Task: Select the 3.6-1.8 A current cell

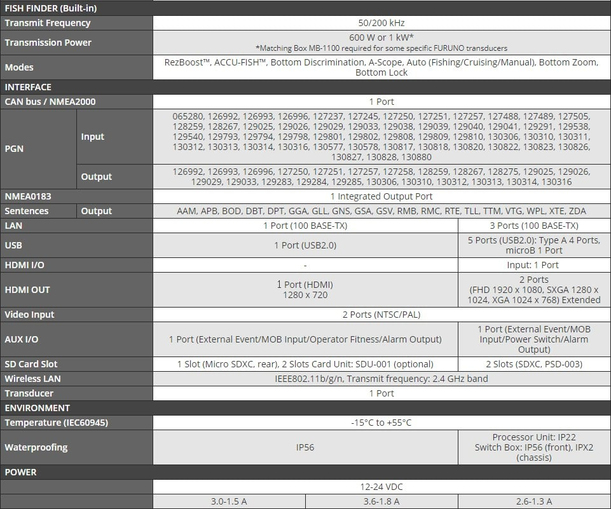Action: click(381, 501)
